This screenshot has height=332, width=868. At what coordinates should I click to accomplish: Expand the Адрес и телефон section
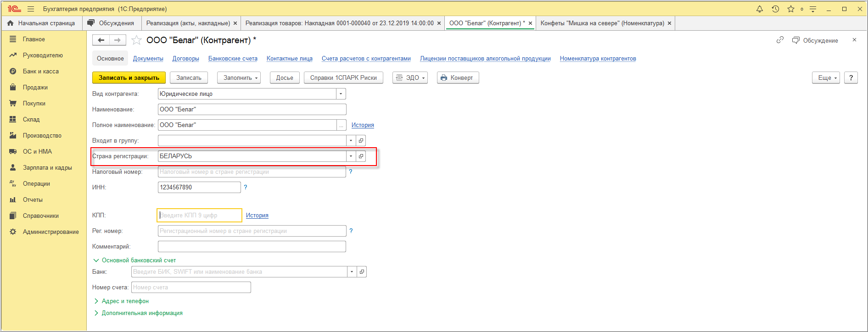coord(125,301)
